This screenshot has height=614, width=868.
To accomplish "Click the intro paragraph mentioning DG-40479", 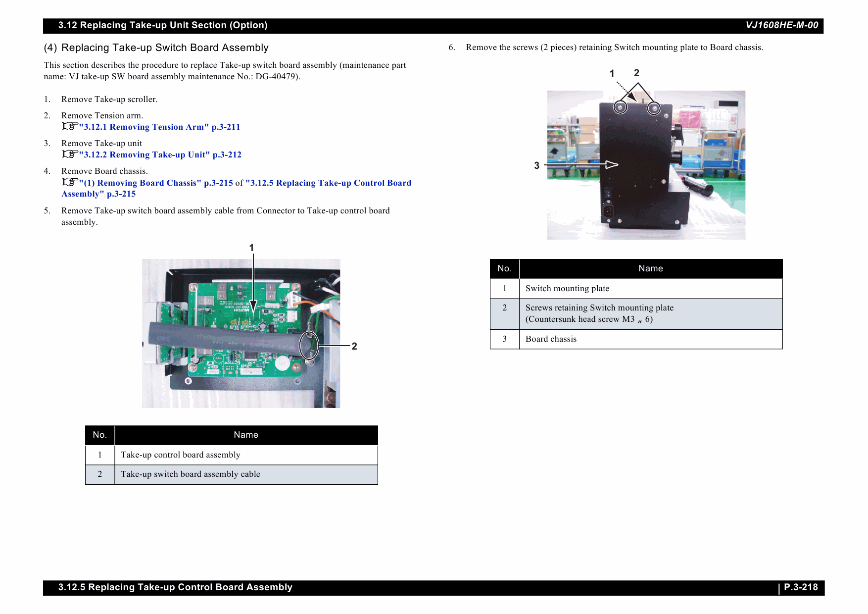I will [x=225, y=71].
